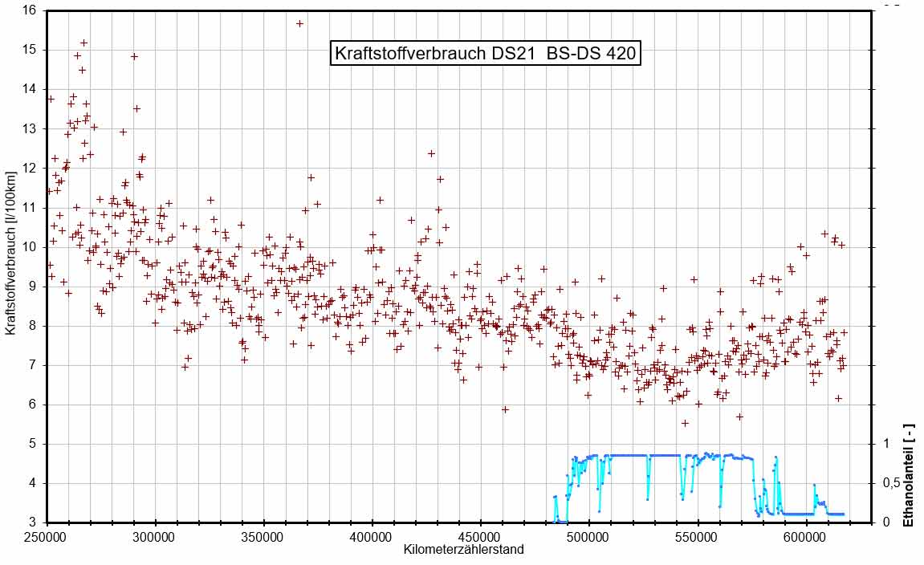Viewport: 924px width, 565px height.
Task: Select the y-axis tick label 13
Action: tap(31, 128)
